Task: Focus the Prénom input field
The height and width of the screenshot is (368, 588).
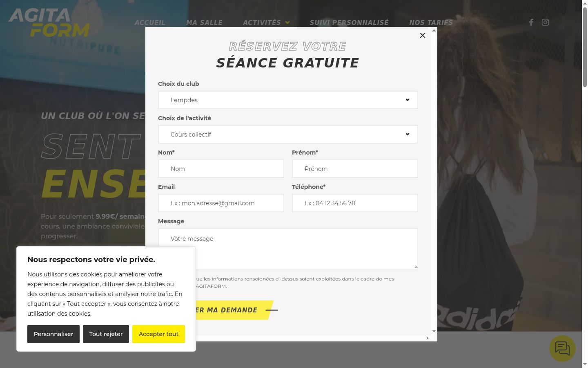Action: point(355,169)
